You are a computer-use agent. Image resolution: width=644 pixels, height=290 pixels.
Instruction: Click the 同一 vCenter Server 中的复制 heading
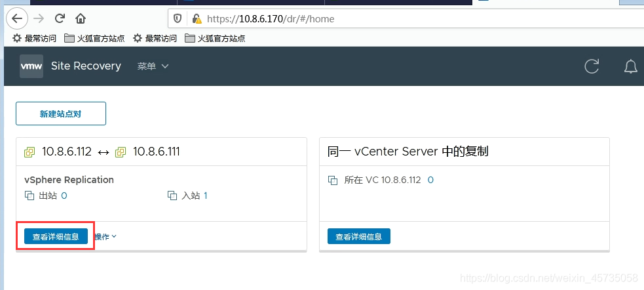(408, 152)
